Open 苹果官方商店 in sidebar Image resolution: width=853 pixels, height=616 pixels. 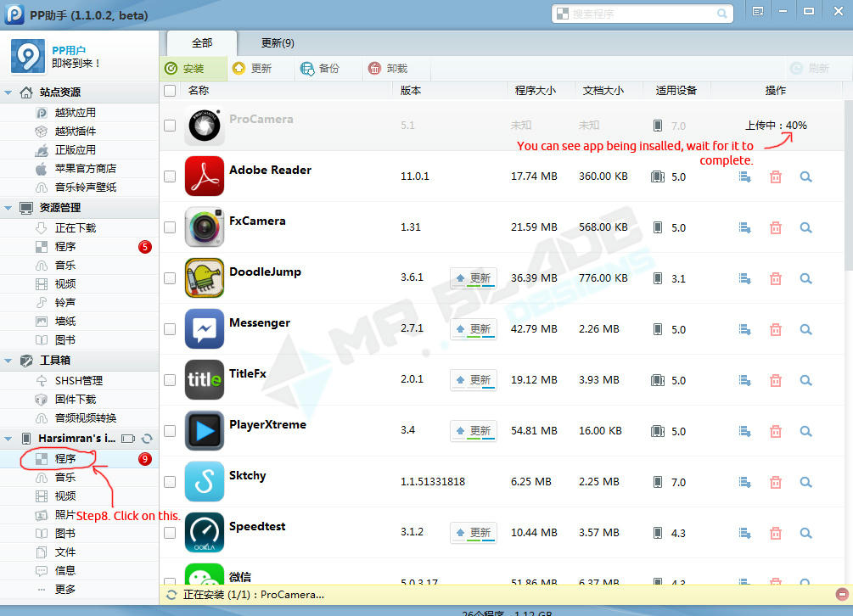86,169
